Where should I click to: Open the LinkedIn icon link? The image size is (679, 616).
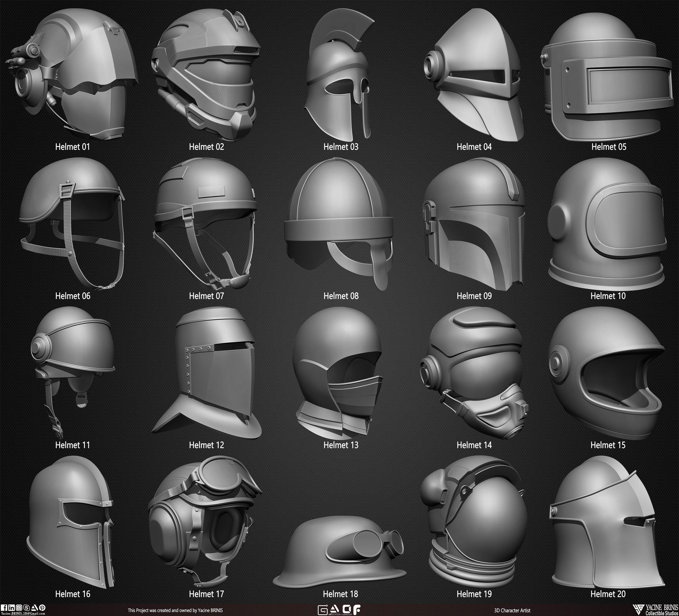[11, 608]
